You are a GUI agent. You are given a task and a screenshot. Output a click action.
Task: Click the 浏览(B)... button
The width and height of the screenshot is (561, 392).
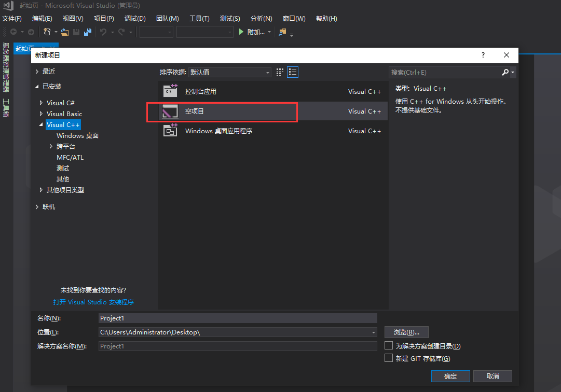[x=406, y=332]
